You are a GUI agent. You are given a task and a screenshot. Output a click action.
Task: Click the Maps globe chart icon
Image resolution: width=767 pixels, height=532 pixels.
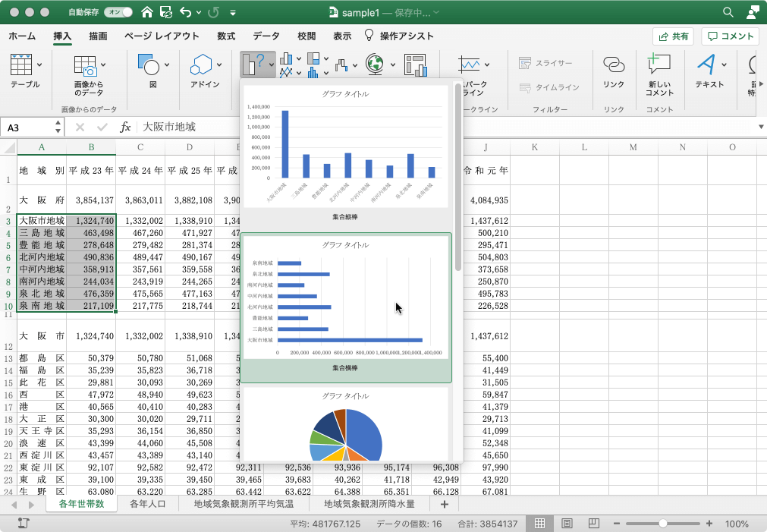click(x=374, y=63)
